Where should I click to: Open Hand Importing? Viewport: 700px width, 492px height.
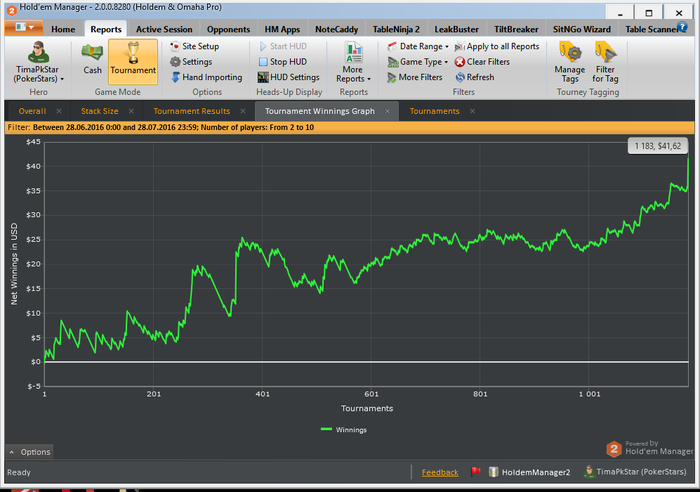tap(206, 77)
